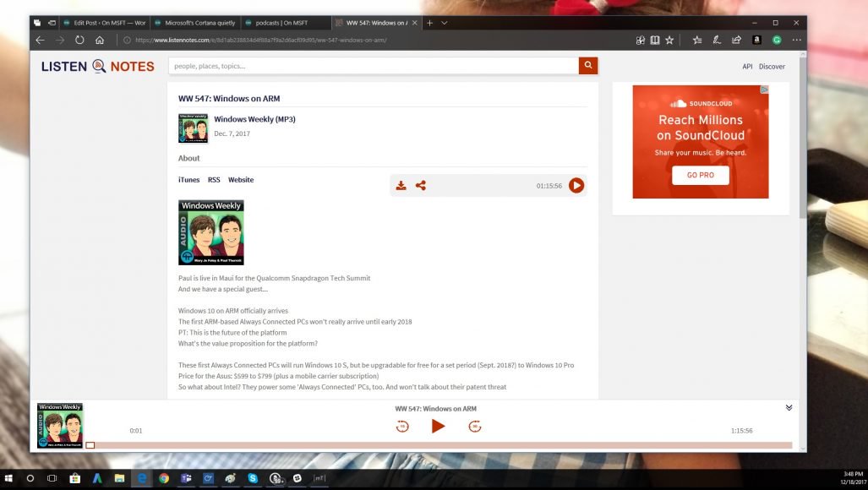868x490 pixels.
Task: Add page to favorites with star icon
Action: coord(669,40)
